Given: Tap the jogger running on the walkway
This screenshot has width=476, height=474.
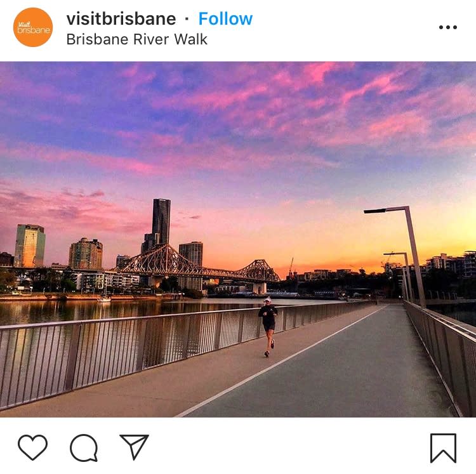Looking at the screenshot, I should tap(268, 327).
